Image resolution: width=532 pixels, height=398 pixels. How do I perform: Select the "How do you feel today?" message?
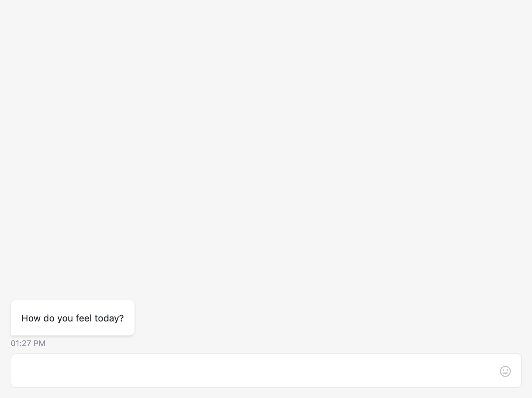click(x=73, y=318)
